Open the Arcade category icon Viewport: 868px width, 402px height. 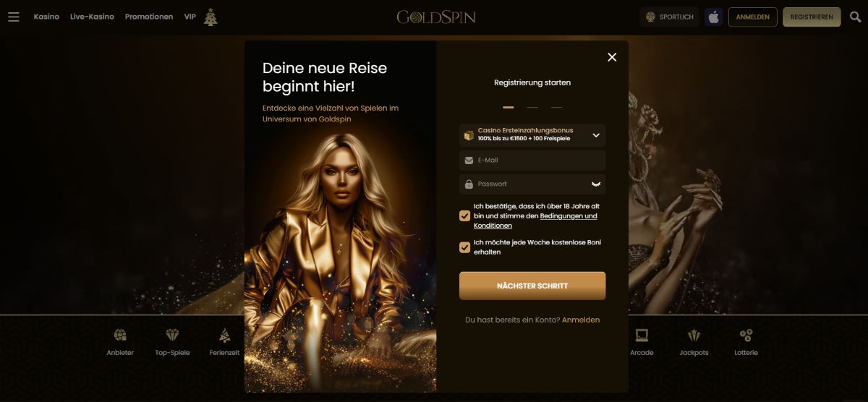(642, 335)
